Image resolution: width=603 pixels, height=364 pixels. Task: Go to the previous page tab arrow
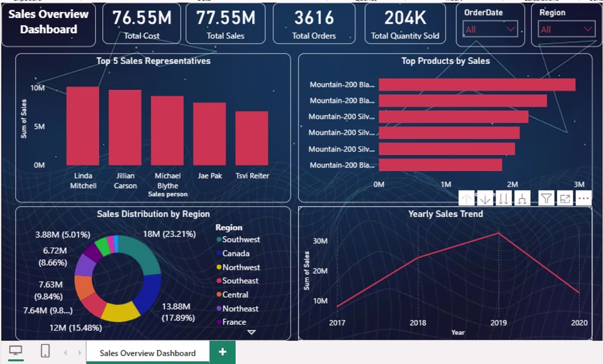point(65,353)
